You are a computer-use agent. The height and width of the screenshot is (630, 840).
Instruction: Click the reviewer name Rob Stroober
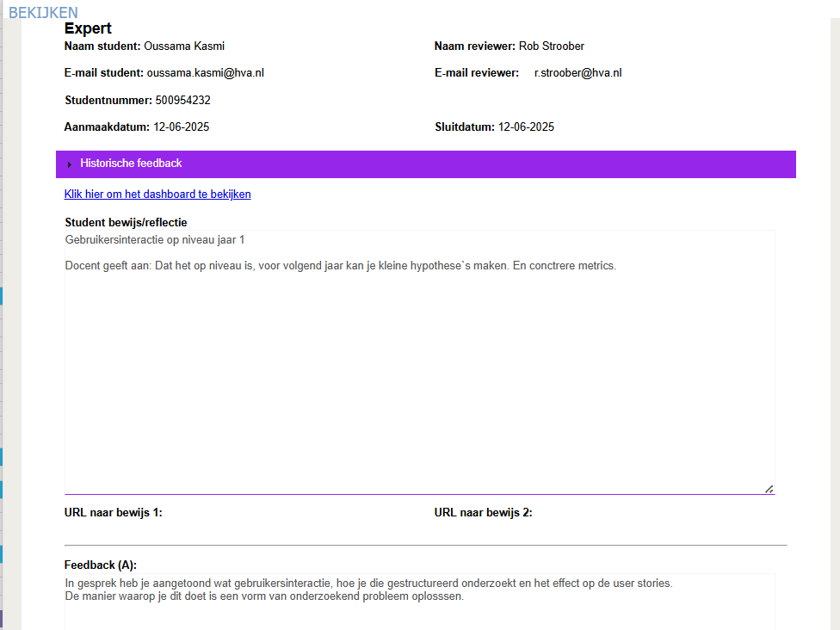click(552, 46)
